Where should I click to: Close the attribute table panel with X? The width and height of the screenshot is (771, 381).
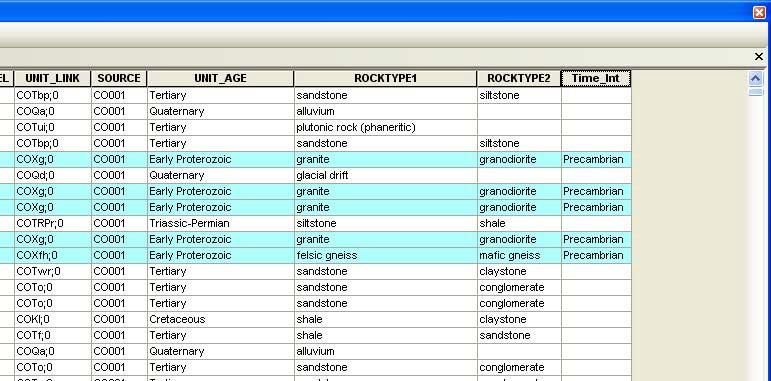759,57
